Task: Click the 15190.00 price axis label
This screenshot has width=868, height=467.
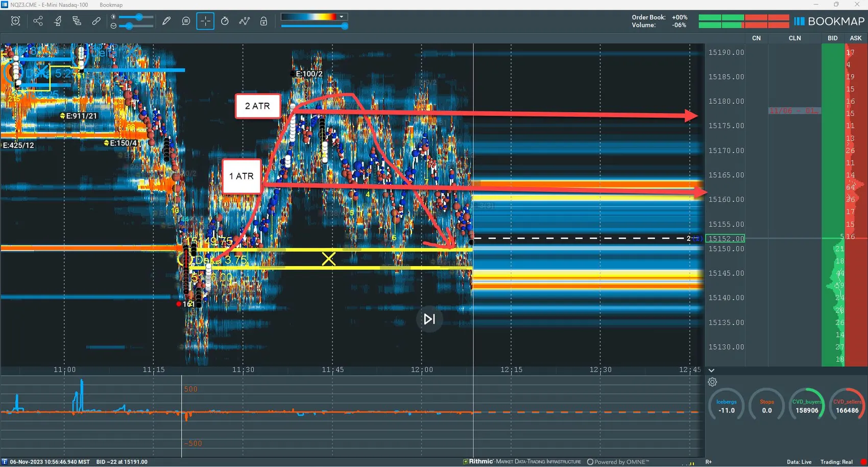Action: pos(726,52)
